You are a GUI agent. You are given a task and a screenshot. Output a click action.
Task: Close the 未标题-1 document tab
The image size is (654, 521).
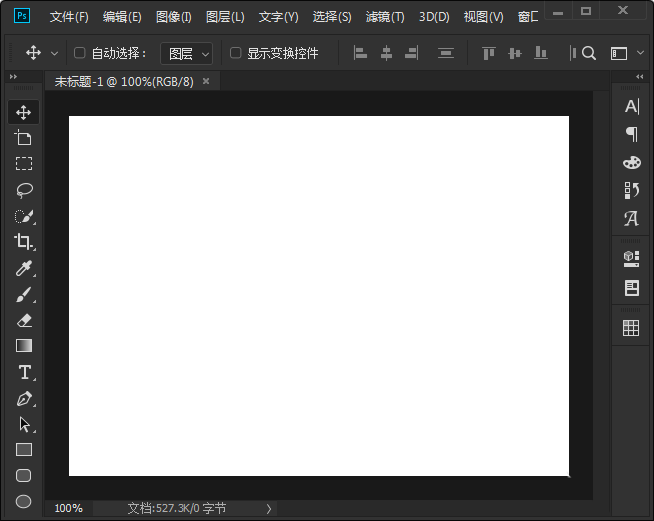click(x=206, y=81)
